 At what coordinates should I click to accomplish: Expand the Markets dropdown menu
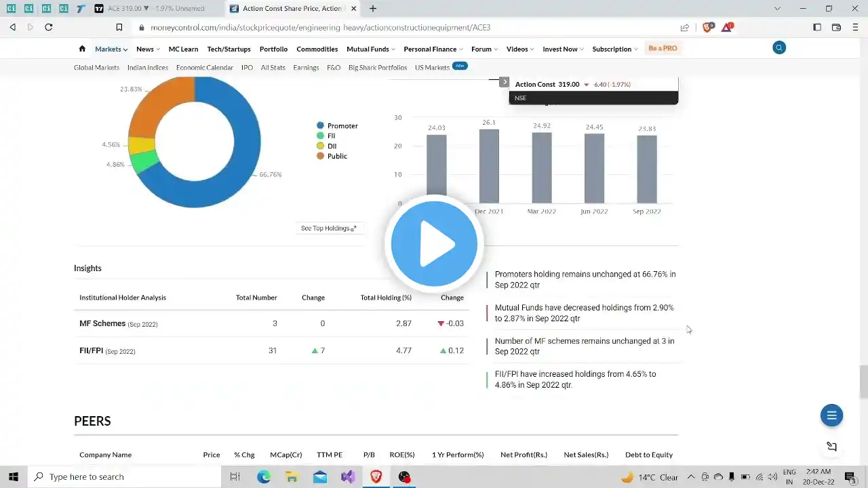(111, 49)
